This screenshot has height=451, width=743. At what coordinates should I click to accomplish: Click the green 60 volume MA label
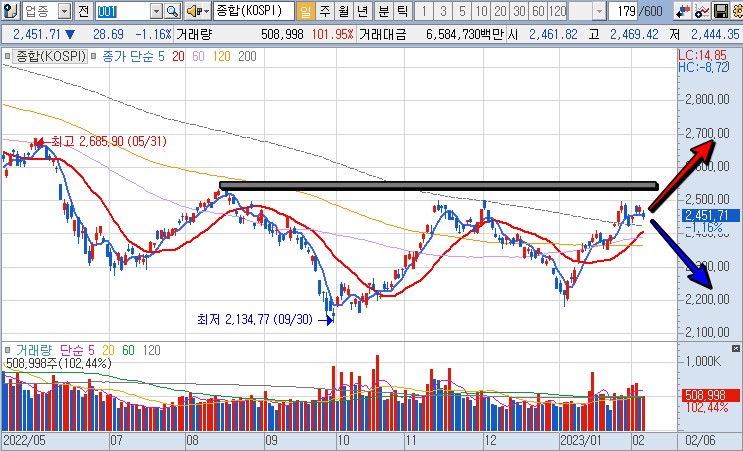128,351
